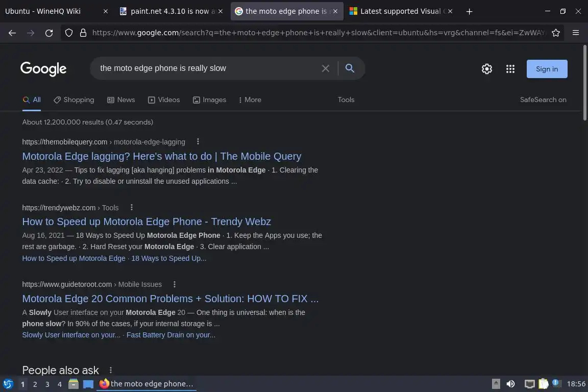Open the 18 Ways to Speed Up sublink
The width and height of the screenshot is (588, 392).
point(169,258)
